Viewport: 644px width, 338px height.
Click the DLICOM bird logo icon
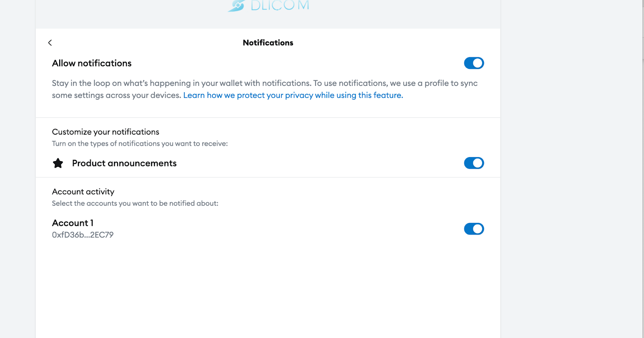tap(237, 6)
